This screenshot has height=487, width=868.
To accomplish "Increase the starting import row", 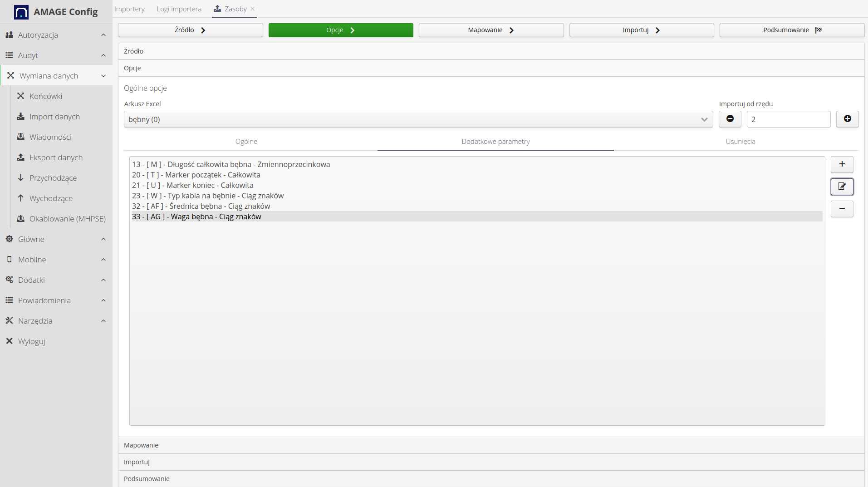I will tap(847, 119).
